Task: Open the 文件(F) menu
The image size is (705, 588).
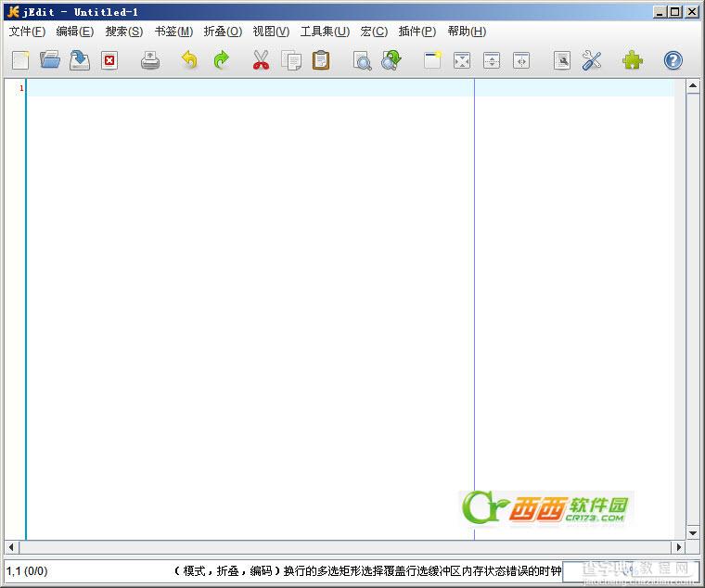Action: click(x=28, y=32)
